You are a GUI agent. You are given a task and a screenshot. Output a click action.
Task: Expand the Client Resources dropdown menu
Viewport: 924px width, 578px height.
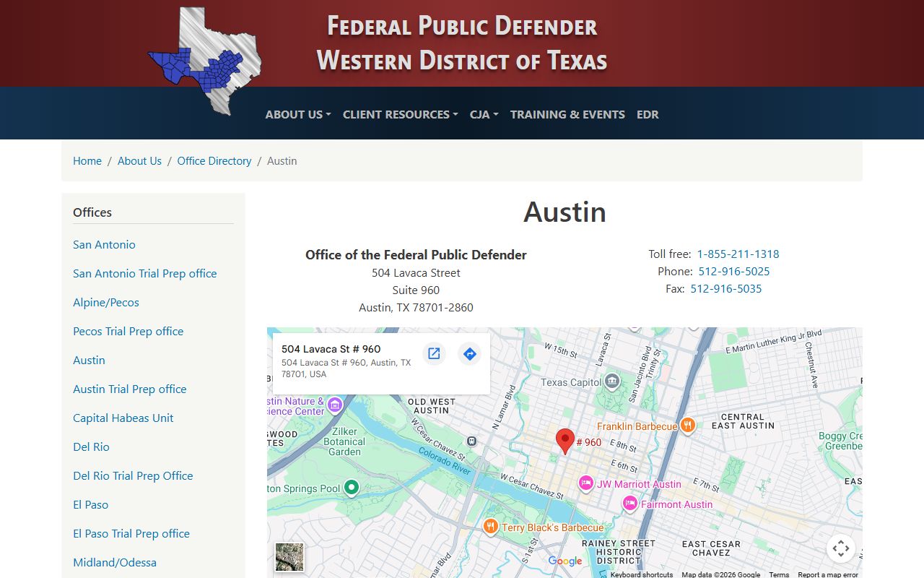click(401, 114)
